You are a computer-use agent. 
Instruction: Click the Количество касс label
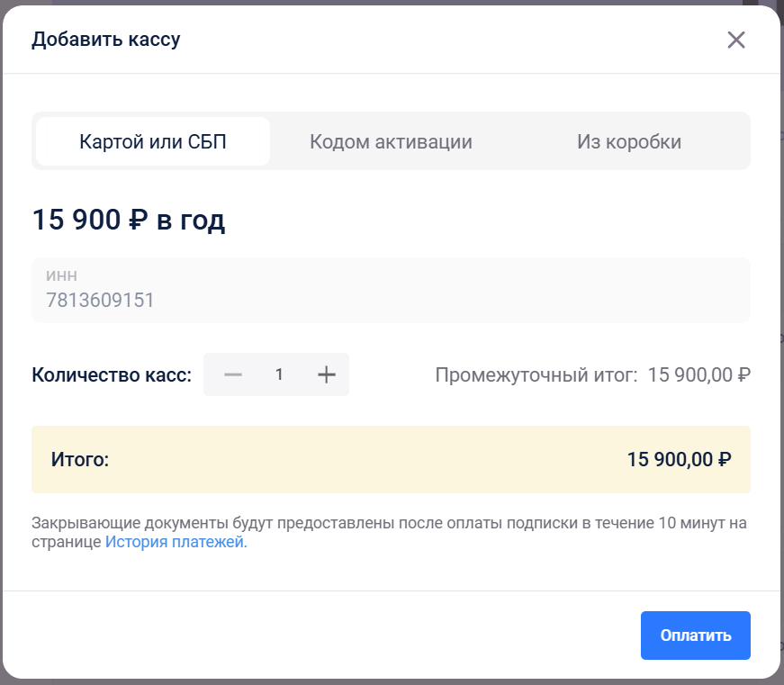[x=112, y=375]
